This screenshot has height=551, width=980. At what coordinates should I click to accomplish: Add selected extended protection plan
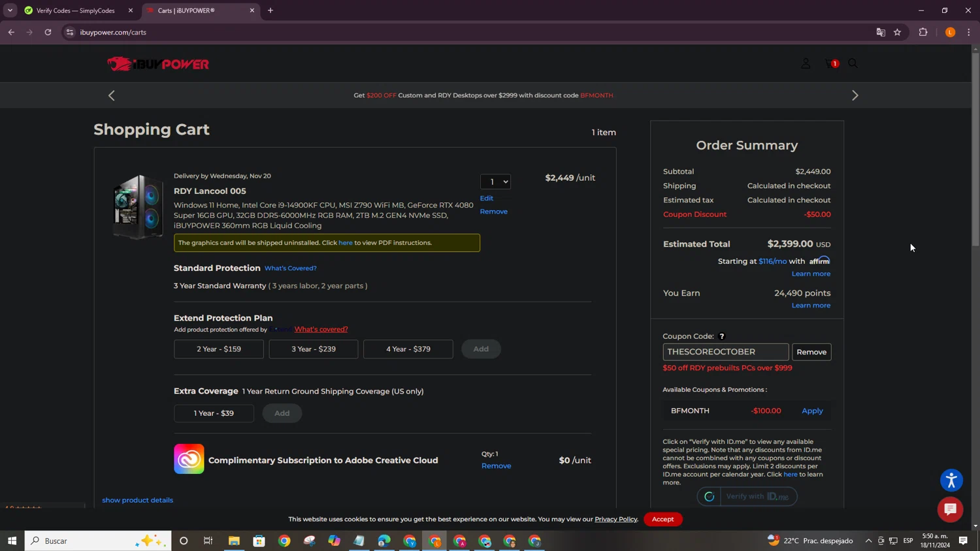[481, 349]
